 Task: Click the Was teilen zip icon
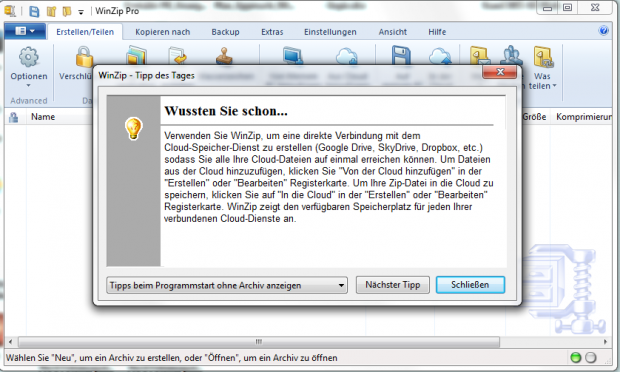543,57
